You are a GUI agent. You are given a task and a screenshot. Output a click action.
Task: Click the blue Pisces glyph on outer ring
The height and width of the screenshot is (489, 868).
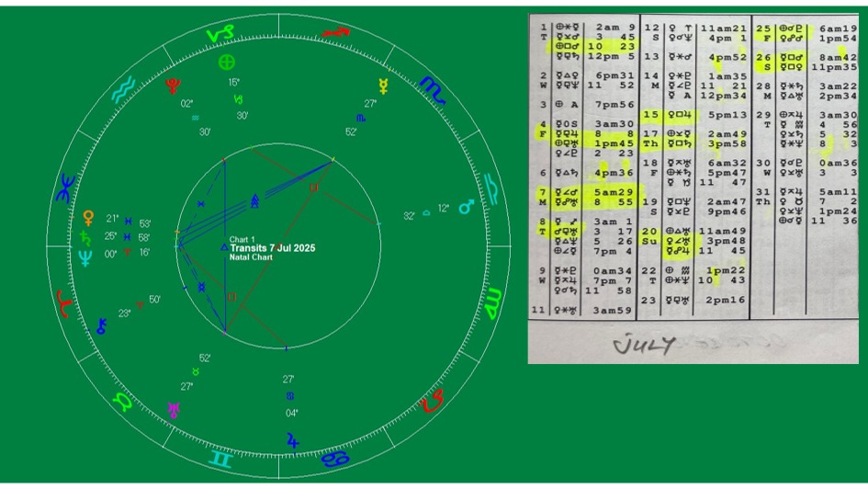pyautogui.click(x=65, y=188)
